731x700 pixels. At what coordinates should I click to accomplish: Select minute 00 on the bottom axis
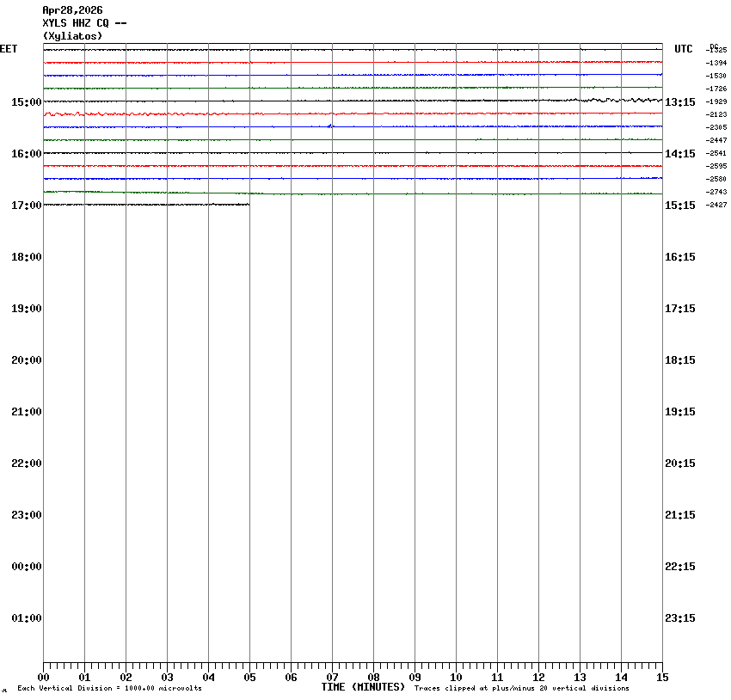click(x=43, y=678)
